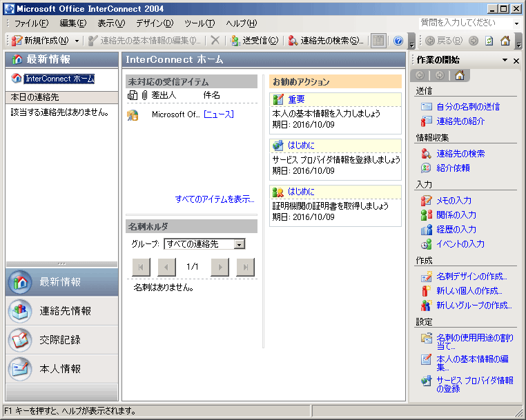Click the 送受信 toolbar button

(x=255, y=41)
